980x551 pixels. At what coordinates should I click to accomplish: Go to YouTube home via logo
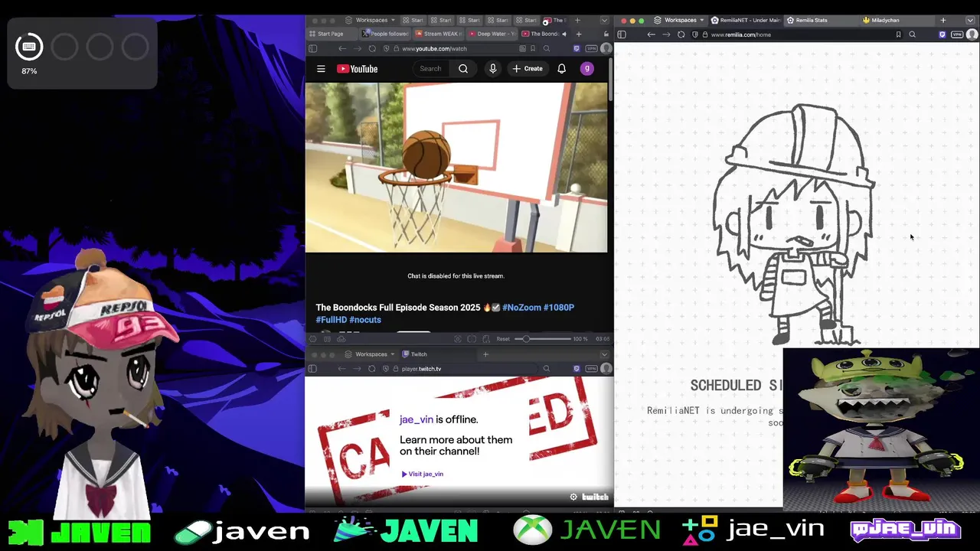pyautogui.click(x=357, y=69)
